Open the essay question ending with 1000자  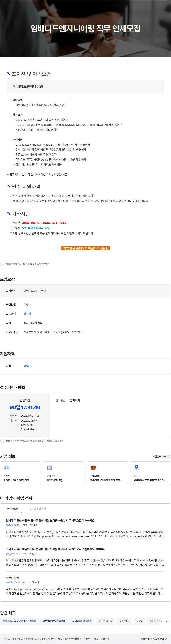tap(56, 549)
